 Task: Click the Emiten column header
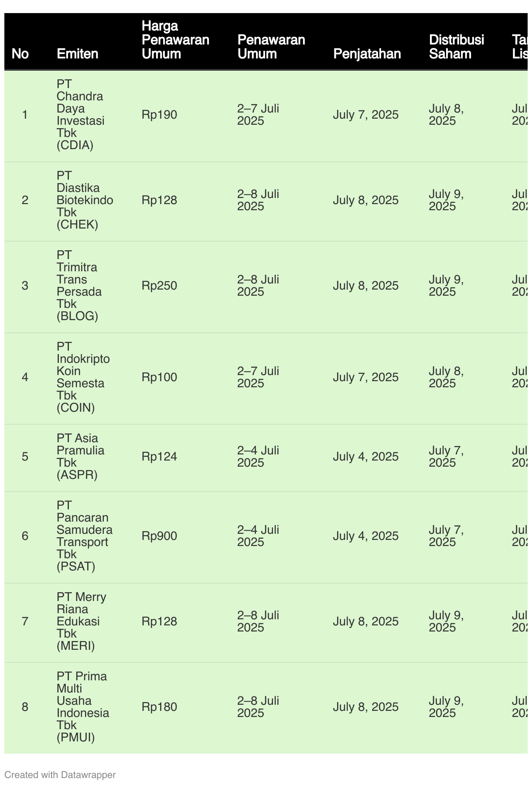tap(78, 54)
